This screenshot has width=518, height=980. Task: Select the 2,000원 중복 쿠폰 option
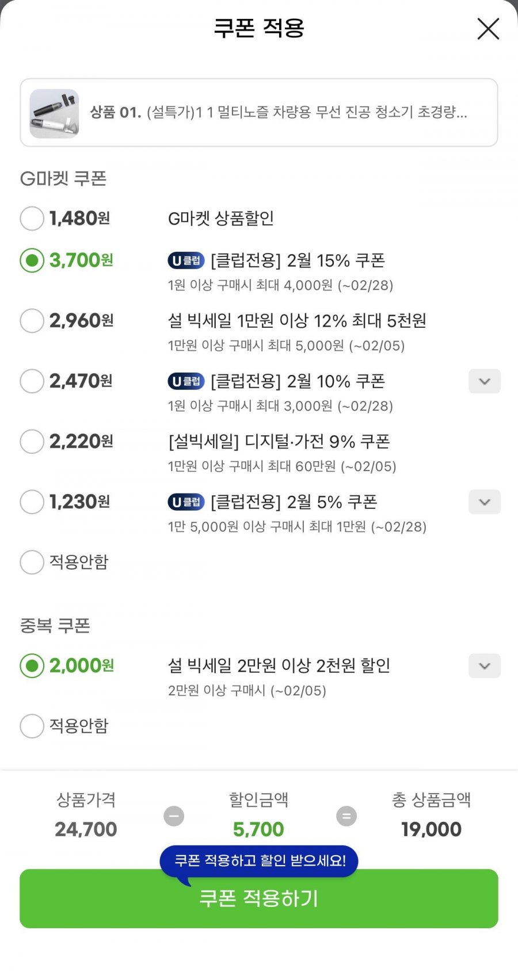pyautogui.click(x=32, y=666)
